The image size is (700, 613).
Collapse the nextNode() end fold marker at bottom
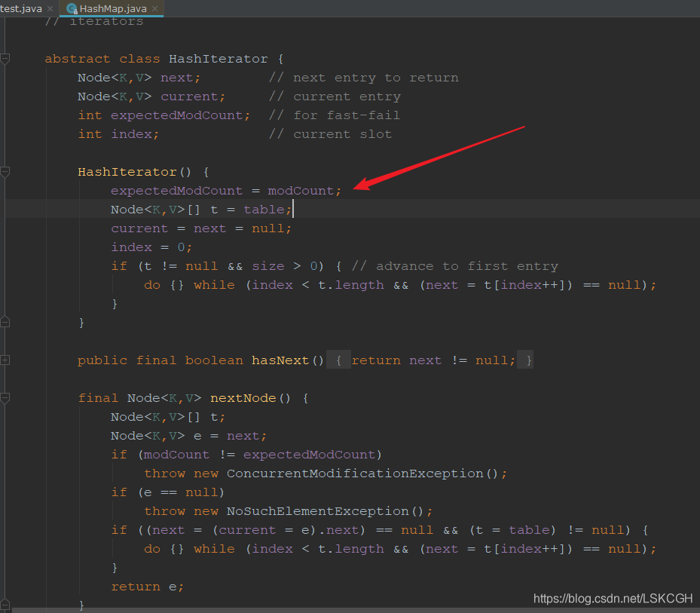coord(5,605)
